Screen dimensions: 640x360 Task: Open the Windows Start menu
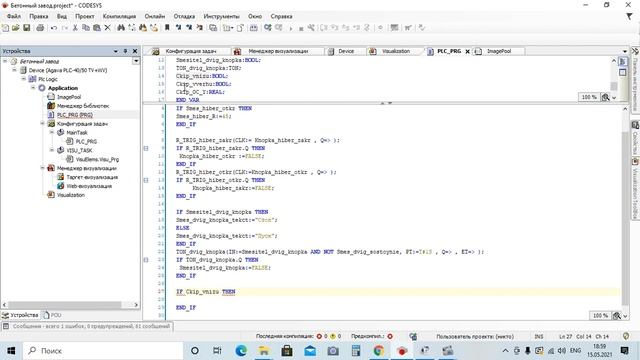[x=11, y=351]
